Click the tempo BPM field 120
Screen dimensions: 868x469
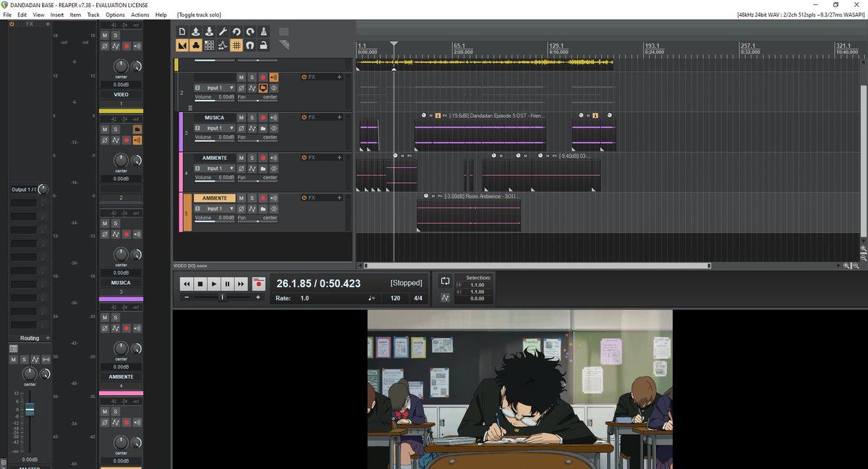[396, 298]
